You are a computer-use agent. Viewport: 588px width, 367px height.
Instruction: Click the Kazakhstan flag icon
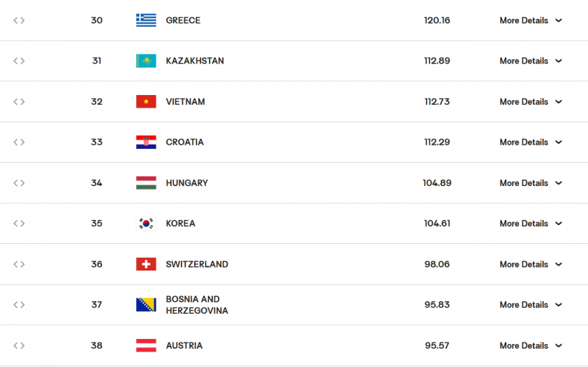pyautogui.click(x=146, y=61)
